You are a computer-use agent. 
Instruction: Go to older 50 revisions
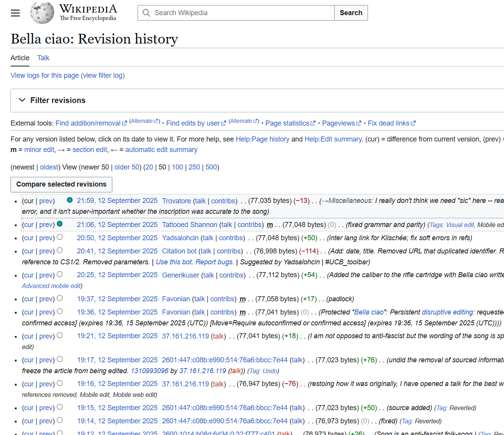pos(127,167)
